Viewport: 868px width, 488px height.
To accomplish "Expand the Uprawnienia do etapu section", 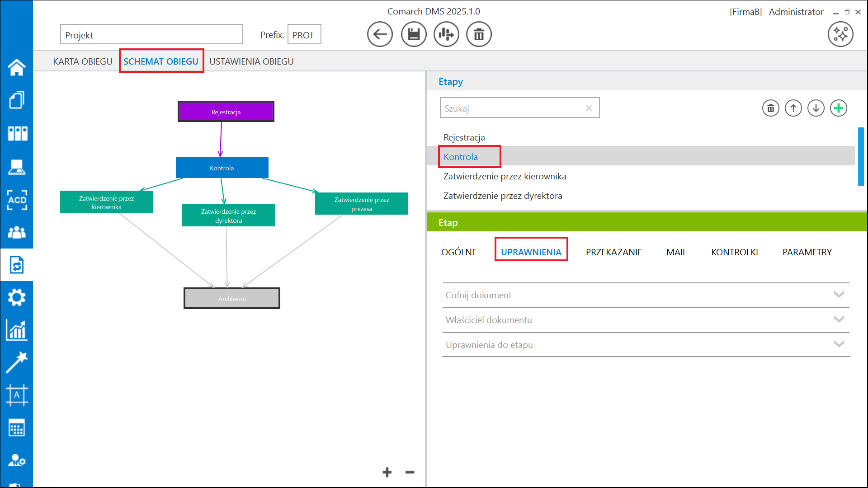I will click(646, 345).
